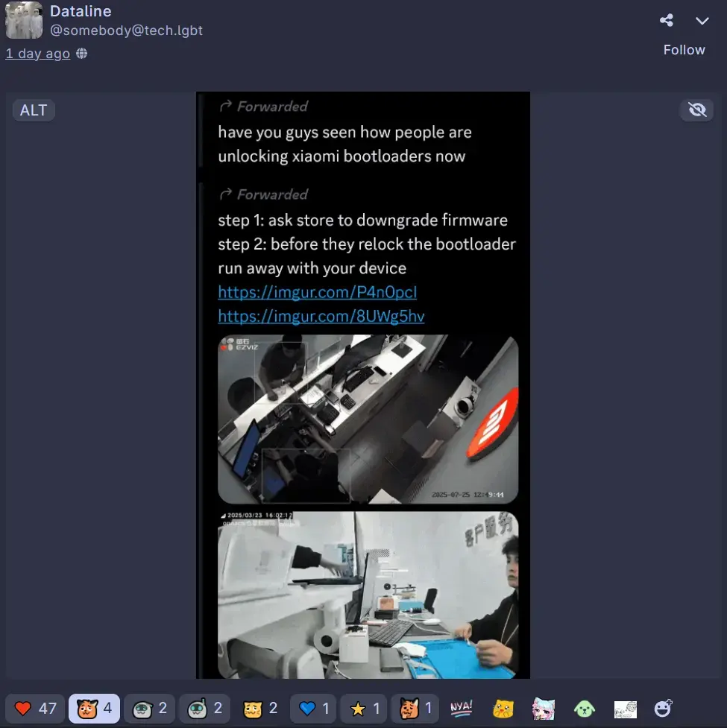
Task: Click the globe visibility icon
Action: (82, 54)
